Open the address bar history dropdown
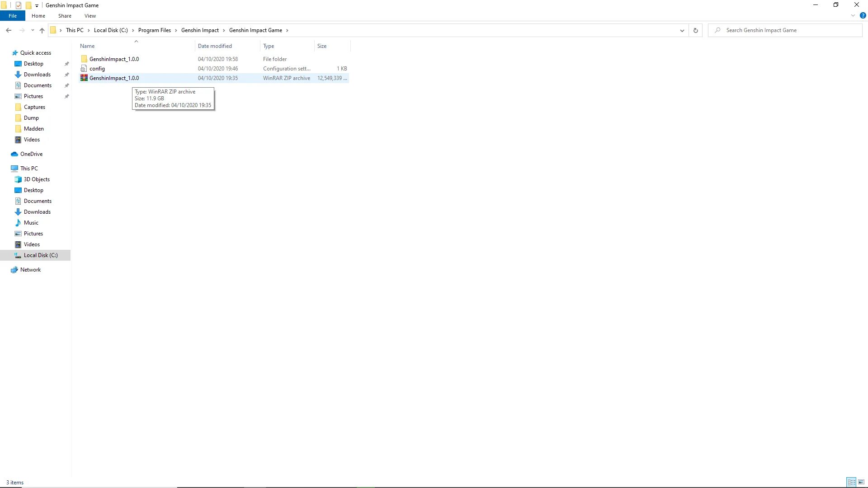 [x=682, y=31]
